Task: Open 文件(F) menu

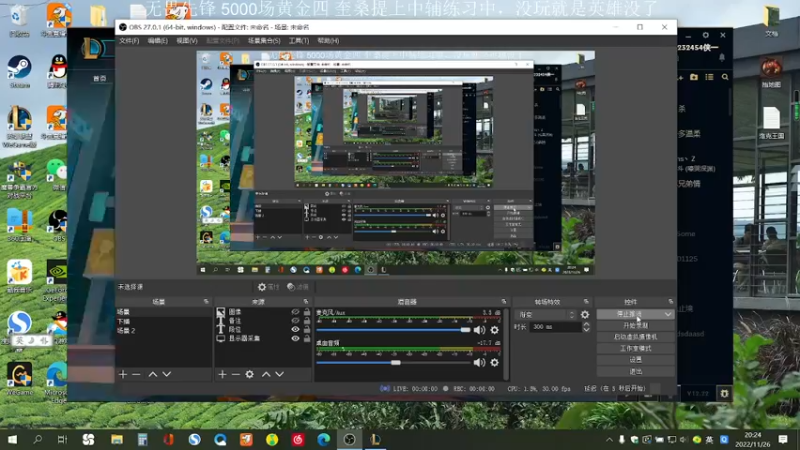Action: point(129,41)
